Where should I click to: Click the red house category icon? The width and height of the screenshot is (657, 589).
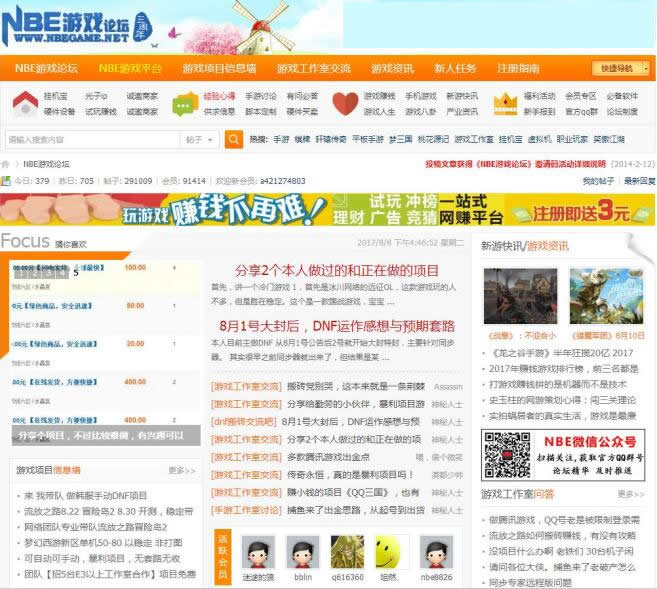coord(25,103)
